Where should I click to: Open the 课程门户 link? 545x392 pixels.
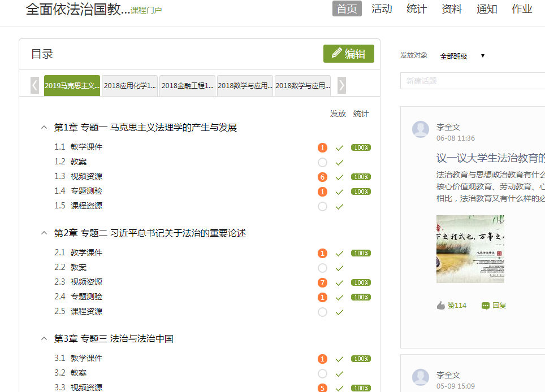click(x=146, y=10)
